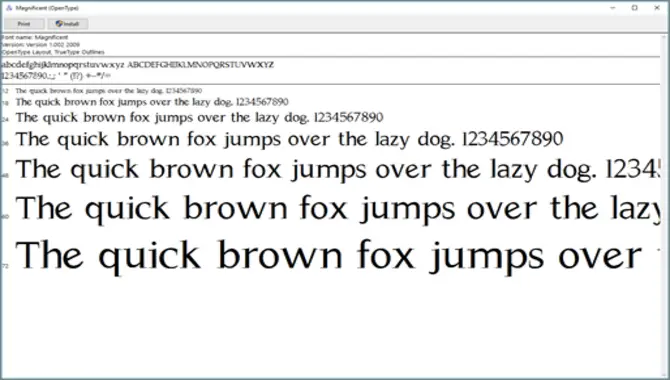Click the Font name: Magnificent line

pyautogui.click(x=35, y=37)
